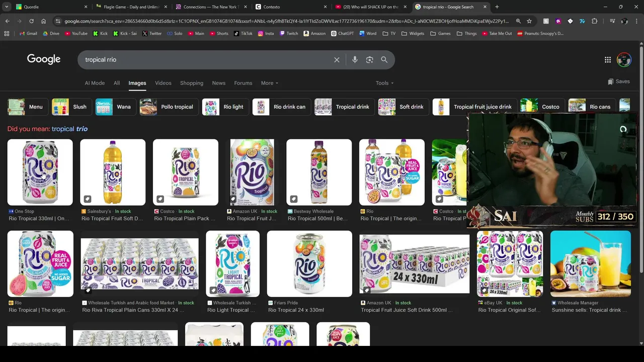Image resolution: width=644 pixels, height=362 pixels.
Task: Open the Amazon bookmark
Action: 314,34
